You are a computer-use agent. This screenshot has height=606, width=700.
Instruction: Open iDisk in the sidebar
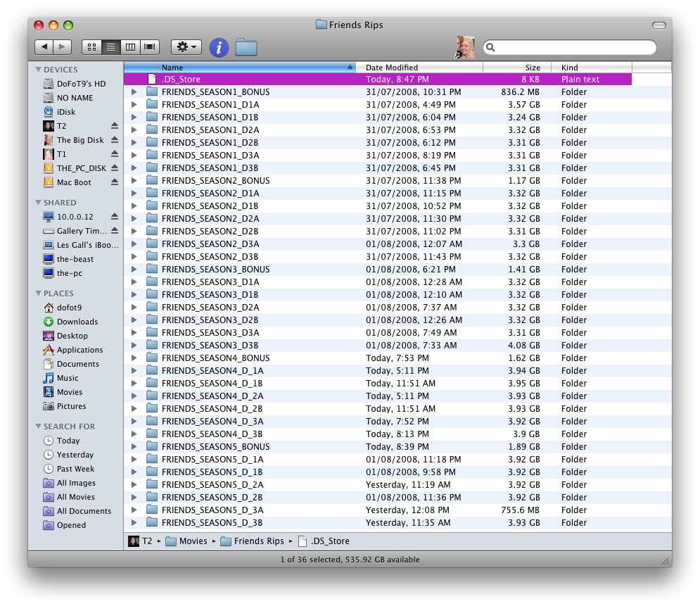[59, 112]
